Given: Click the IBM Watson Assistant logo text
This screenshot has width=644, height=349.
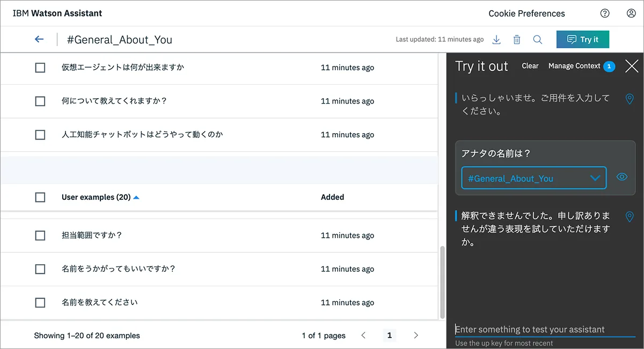Looking at the screenshot, I should pyautogui.click(x=57, y=13).
